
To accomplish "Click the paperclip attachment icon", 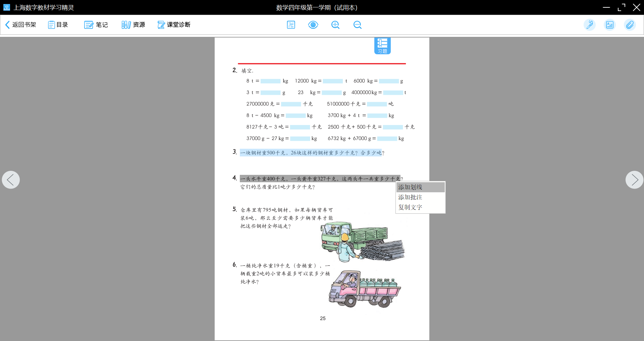I will click(x=630, y=25).
